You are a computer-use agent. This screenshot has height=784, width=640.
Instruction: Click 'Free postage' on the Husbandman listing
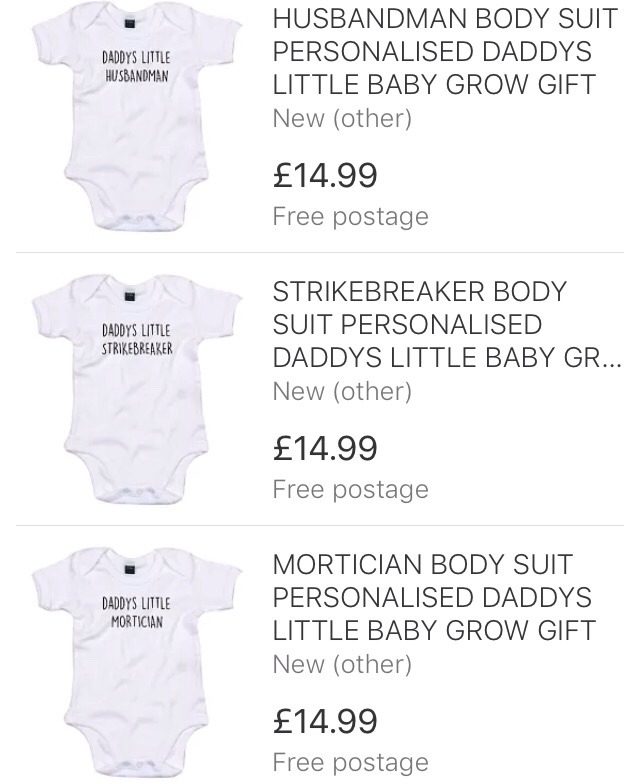click(350, 216)
